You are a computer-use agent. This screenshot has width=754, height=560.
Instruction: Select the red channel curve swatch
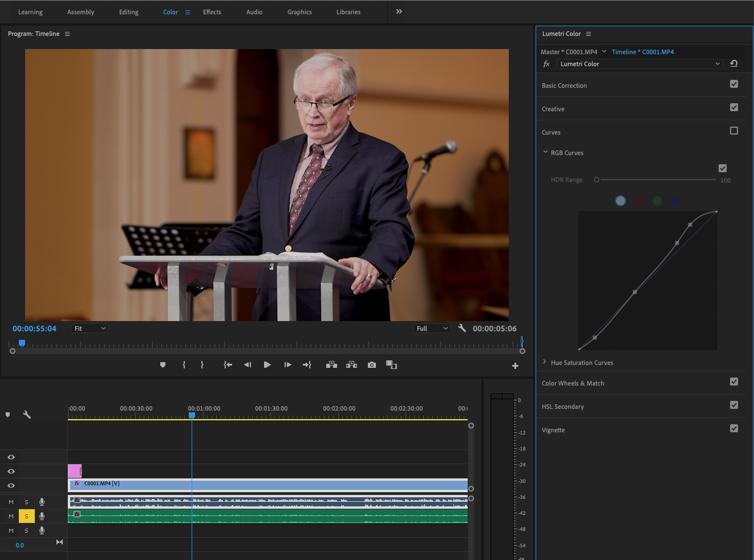point(639,201)
